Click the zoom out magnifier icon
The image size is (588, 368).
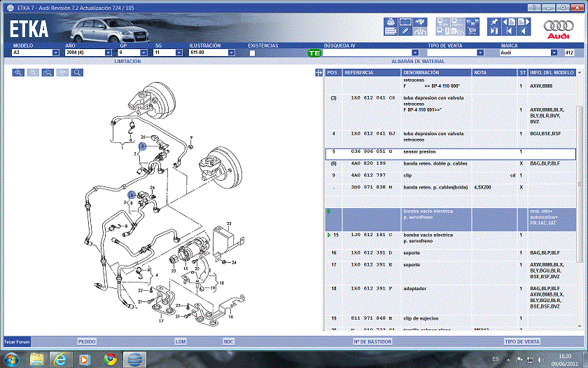tap(33, 72)
